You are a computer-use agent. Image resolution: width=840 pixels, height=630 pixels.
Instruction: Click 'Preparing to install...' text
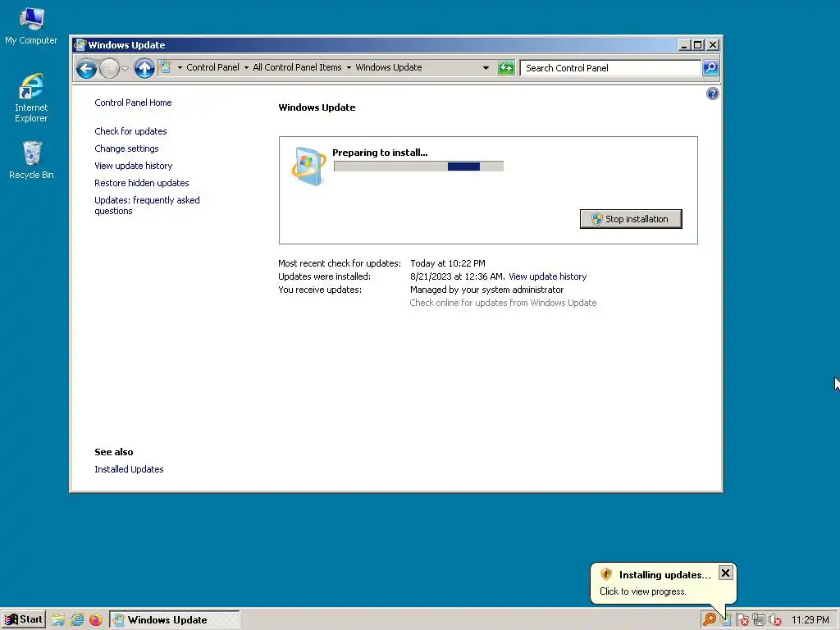[380, 153]
